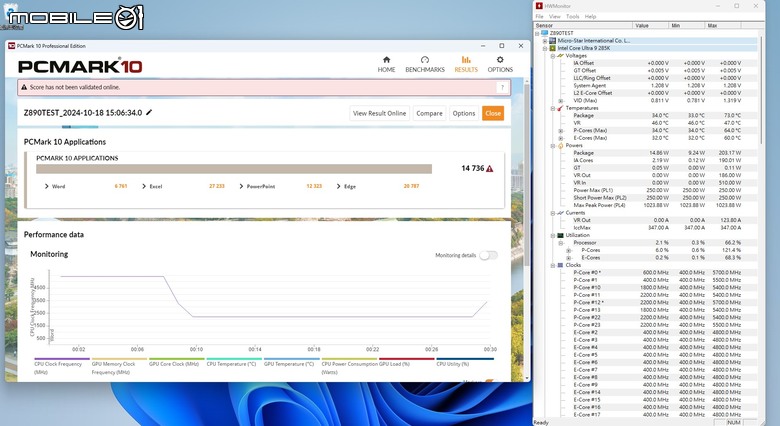The height and width of the screenshot is (426, 780).
Task: Click the Options button beside Compare
Action: pyautogui.click(x=464, y=113)
